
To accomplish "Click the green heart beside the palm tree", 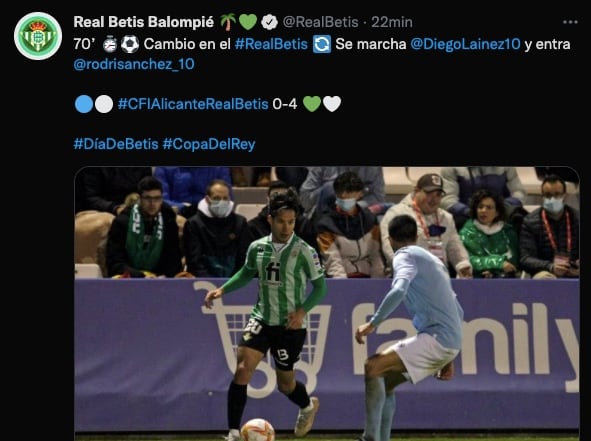I will coord(248,22).
